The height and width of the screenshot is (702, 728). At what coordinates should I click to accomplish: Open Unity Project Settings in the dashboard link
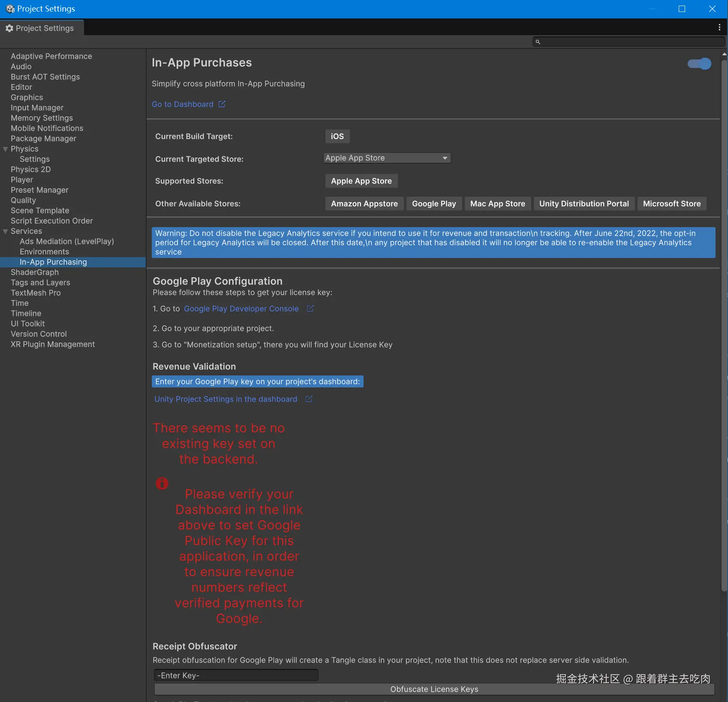click(226, 399)
